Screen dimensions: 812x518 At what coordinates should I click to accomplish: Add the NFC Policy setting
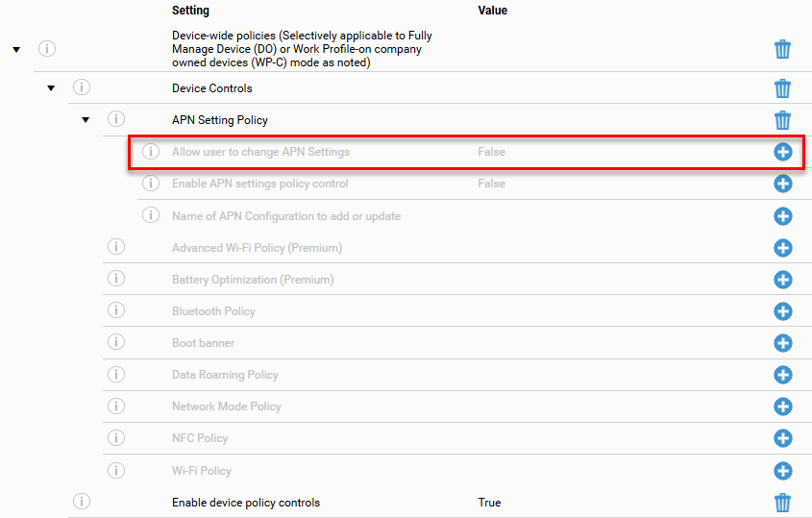click(783, 438)
